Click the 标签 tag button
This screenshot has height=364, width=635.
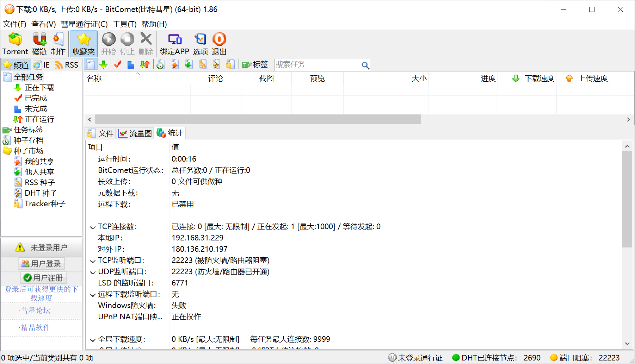click(x=255, y=64)
